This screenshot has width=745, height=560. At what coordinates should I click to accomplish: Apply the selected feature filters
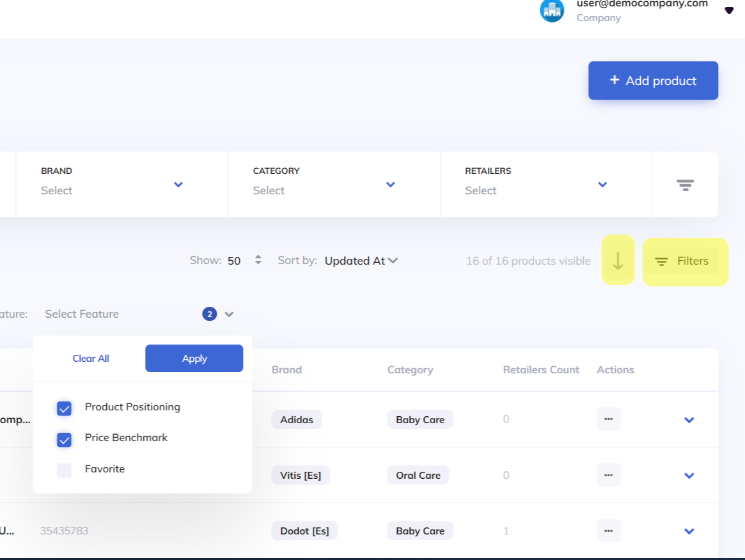click(194, 359)
